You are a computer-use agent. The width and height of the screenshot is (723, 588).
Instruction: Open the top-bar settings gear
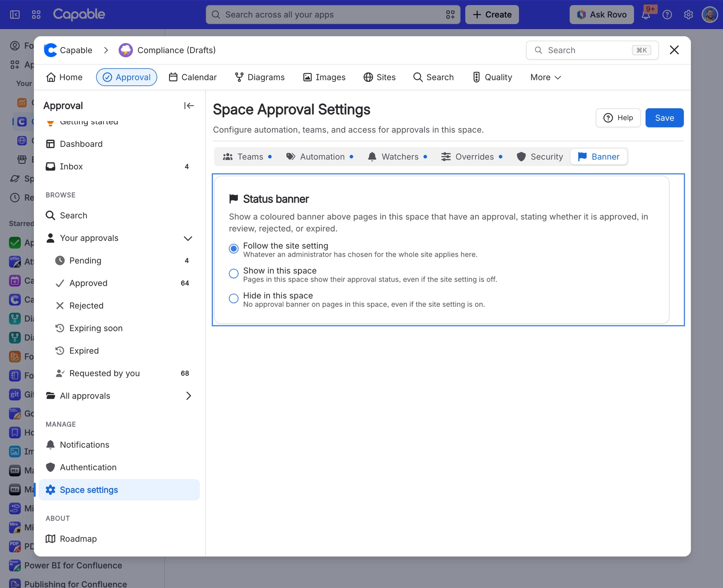[688, 15]
